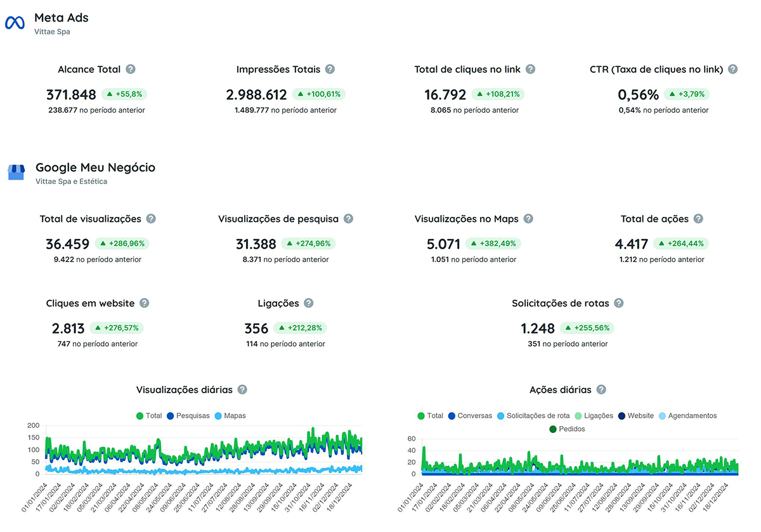Click the +286,96% total views badge
The height and width of the screenshot is (532, 761).
(x=122, y=243)
